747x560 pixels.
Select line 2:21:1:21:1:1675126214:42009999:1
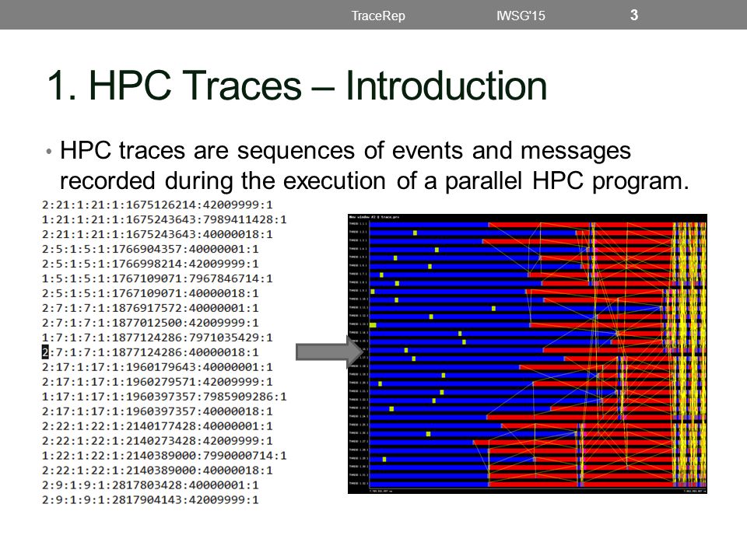click(157, 205)
